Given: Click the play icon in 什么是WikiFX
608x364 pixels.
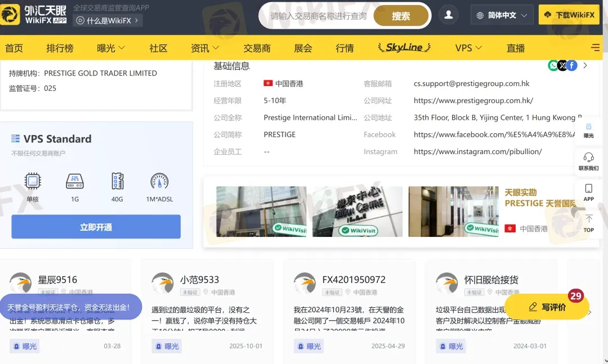Looking at the screenshot, I should coord(81,21).
